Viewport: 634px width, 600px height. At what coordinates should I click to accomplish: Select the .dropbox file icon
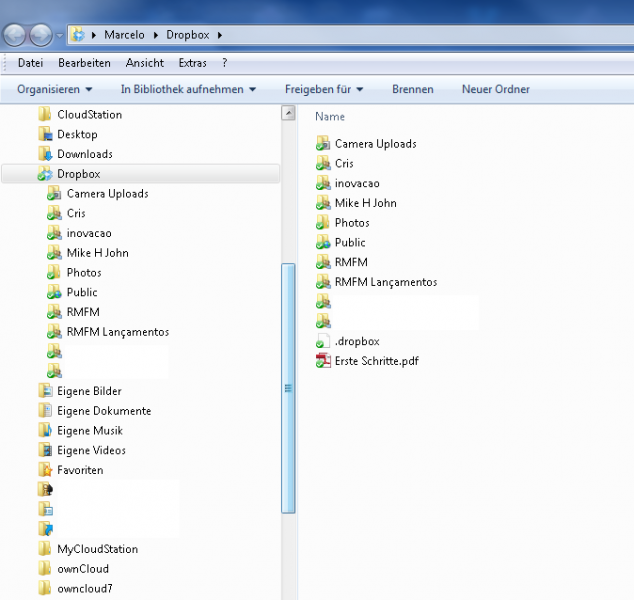pos(322,342)
